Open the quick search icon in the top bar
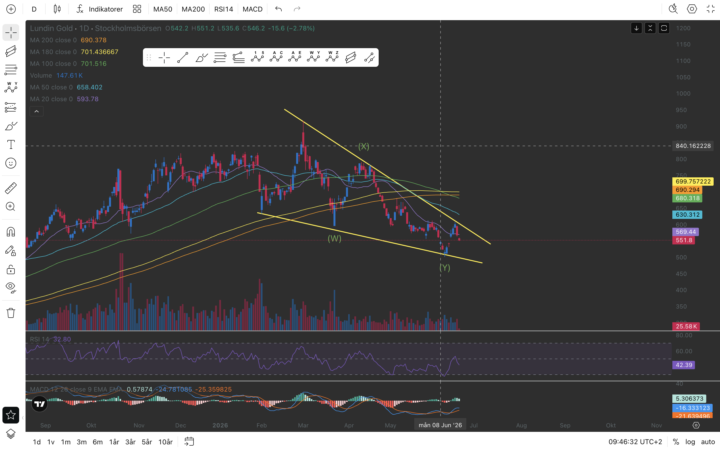The image size is (720, 451). (673, 9)
